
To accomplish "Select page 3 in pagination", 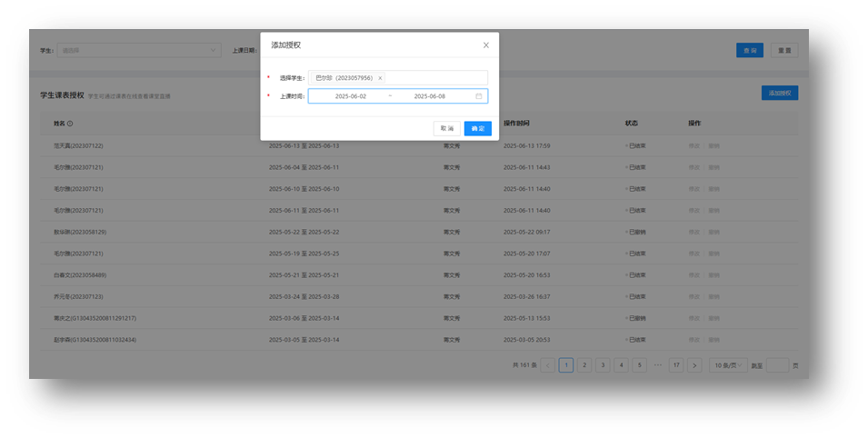I will pos(603,365).
